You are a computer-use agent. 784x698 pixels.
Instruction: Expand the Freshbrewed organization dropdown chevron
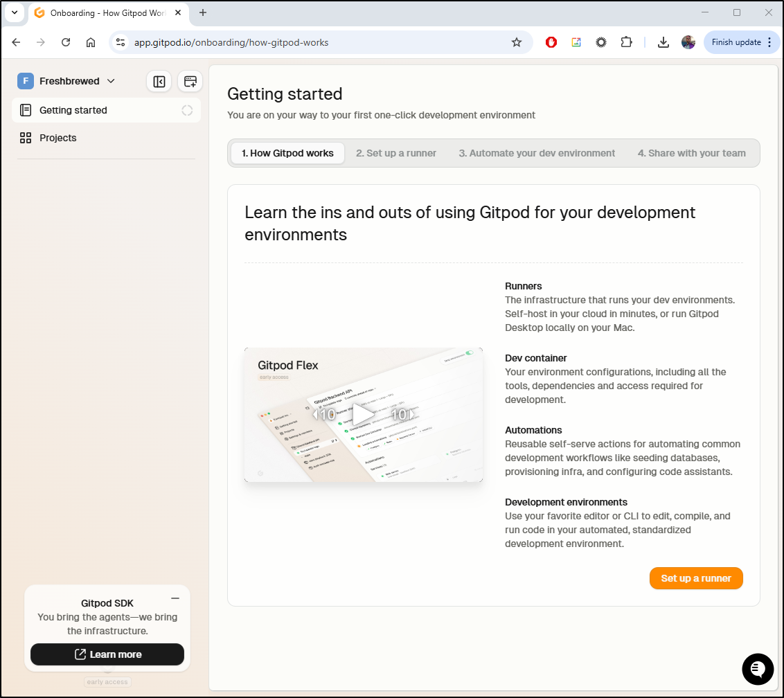pos(111,81)
